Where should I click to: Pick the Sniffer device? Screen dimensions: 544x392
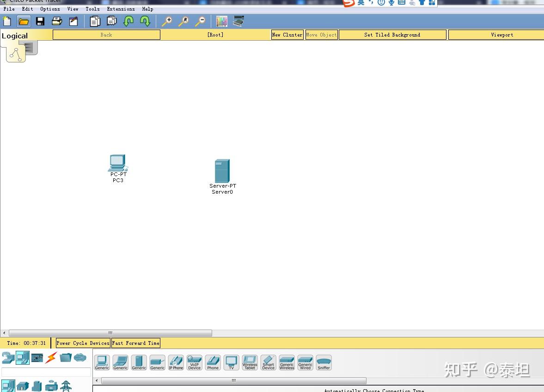click(324, 362)
